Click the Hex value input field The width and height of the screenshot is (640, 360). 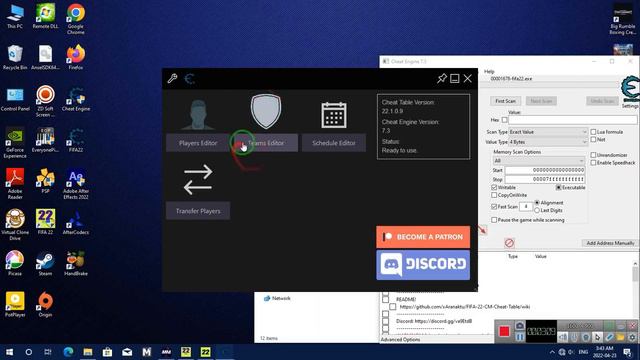click(x=572, y=120)
